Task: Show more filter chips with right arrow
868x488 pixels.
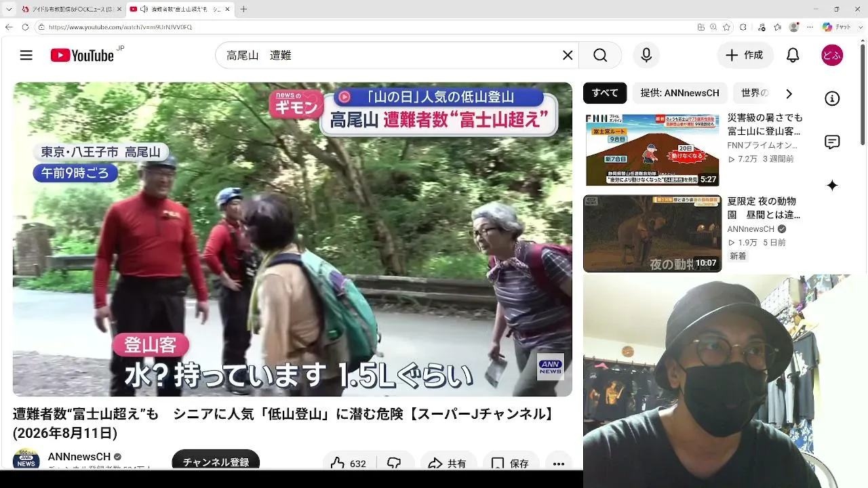Action: click(x=789, y=94)
